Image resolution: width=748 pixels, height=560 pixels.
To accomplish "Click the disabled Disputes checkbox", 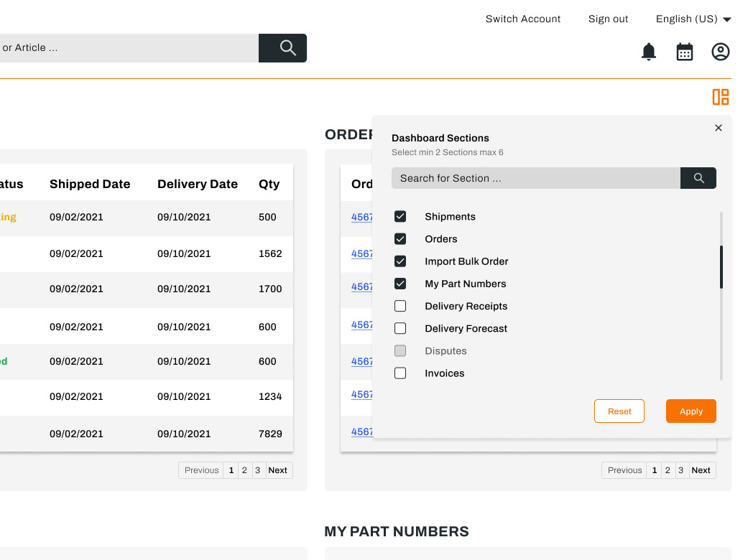I will [x=400, y=351].
